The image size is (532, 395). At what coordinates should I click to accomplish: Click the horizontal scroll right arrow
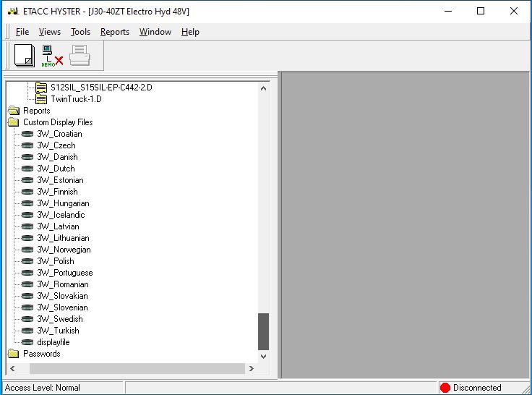pos(251,368)
